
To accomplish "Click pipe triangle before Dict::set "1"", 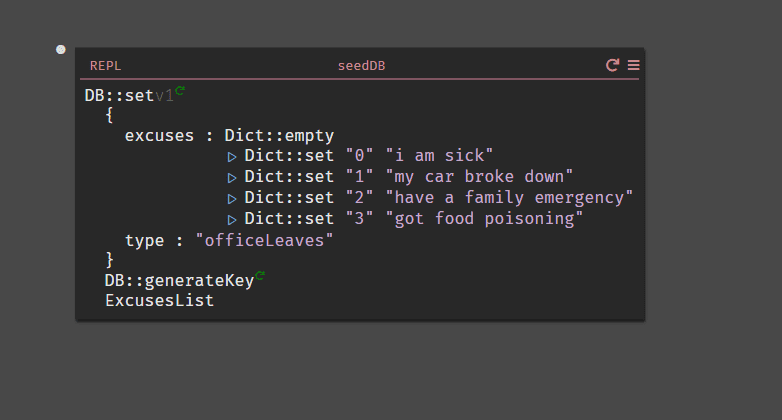I will (232, 178).
